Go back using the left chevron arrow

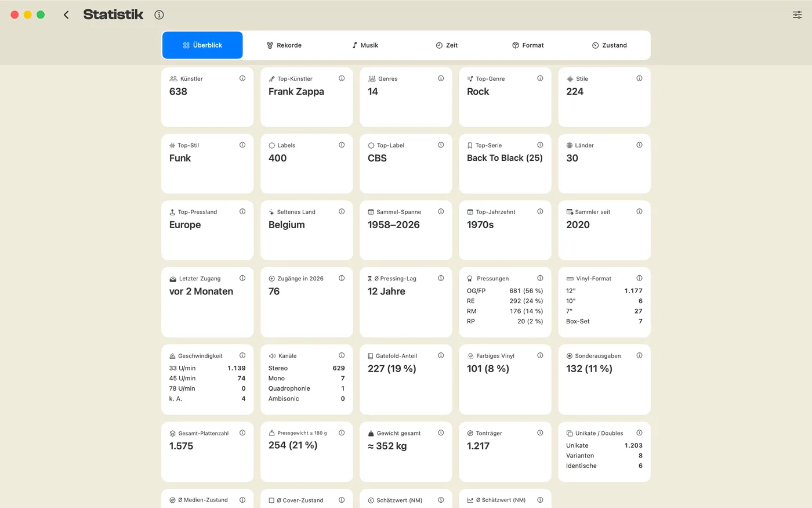pyautogui.click(x=66, y=15)
